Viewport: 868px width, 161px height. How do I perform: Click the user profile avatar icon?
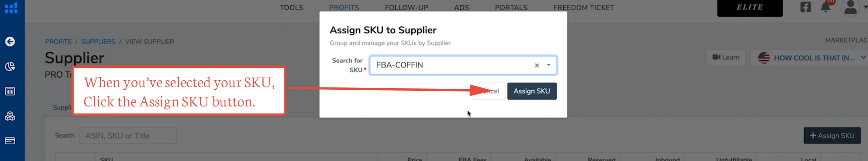(850, 7)
